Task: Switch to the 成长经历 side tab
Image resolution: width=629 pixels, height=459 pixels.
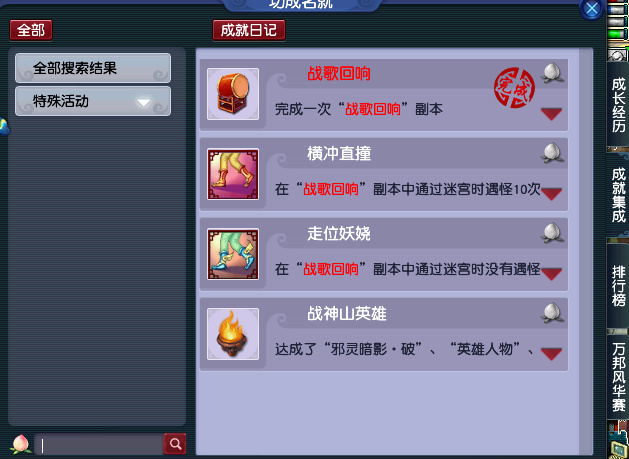Action: tap(618, 105)
